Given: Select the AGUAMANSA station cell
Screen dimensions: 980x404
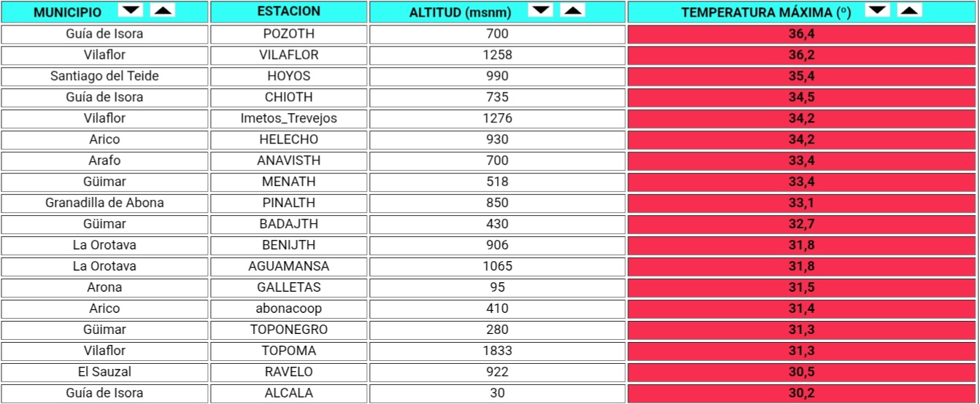Looking at the screenshot, I should tap(289, 266).
